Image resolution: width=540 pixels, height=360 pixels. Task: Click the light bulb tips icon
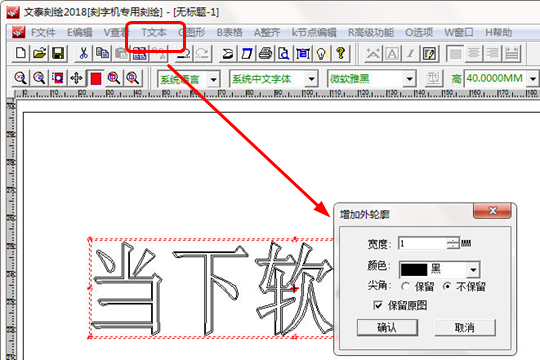pos(321,53)
